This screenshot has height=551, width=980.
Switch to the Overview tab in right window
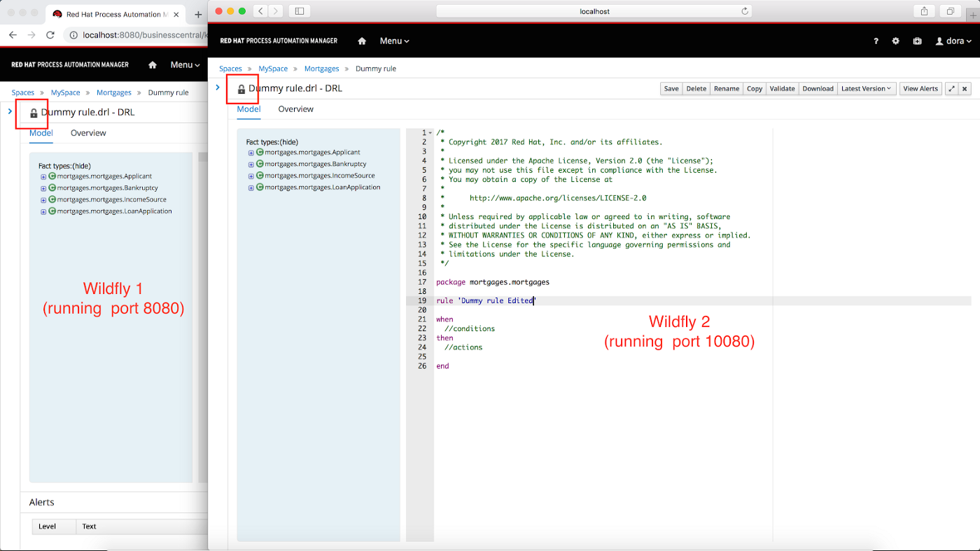tap(295, 109)
